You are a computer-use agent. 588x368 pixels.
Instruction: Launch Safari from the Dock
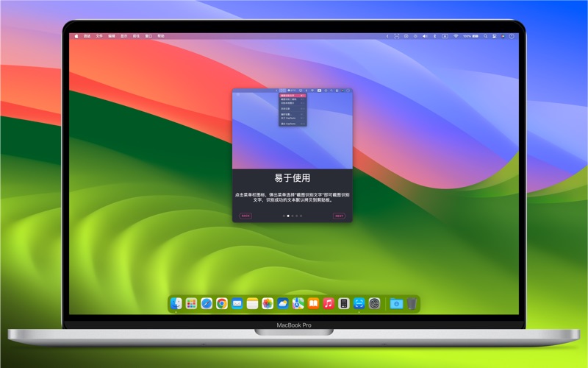point(207,303)
